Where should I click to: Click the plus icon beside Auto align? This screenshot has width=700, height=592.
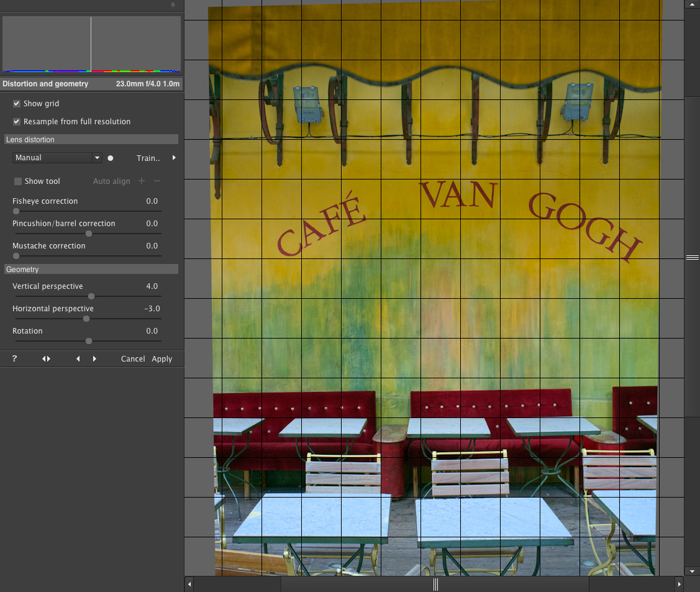142,181
